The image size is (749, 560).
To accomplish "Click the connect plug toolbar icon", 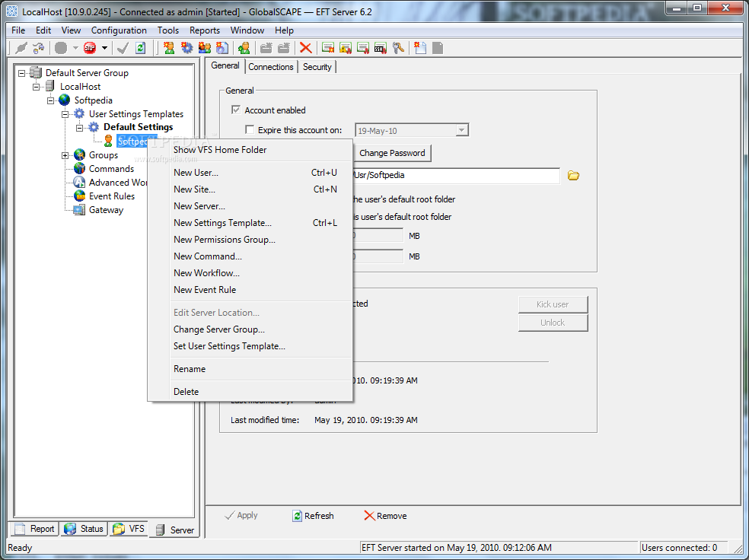I will [21, 48].
